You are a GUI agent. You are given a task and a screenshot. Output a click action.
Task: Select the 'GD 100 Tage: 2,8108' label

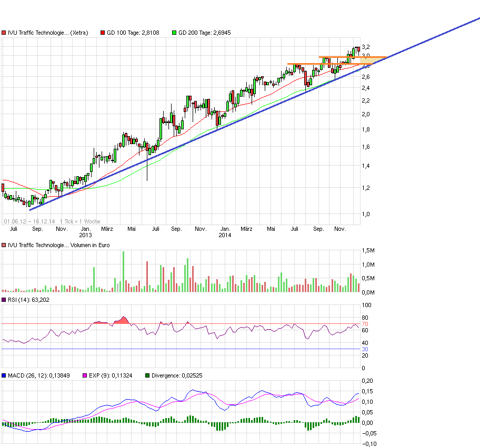[x=133, y=33]
